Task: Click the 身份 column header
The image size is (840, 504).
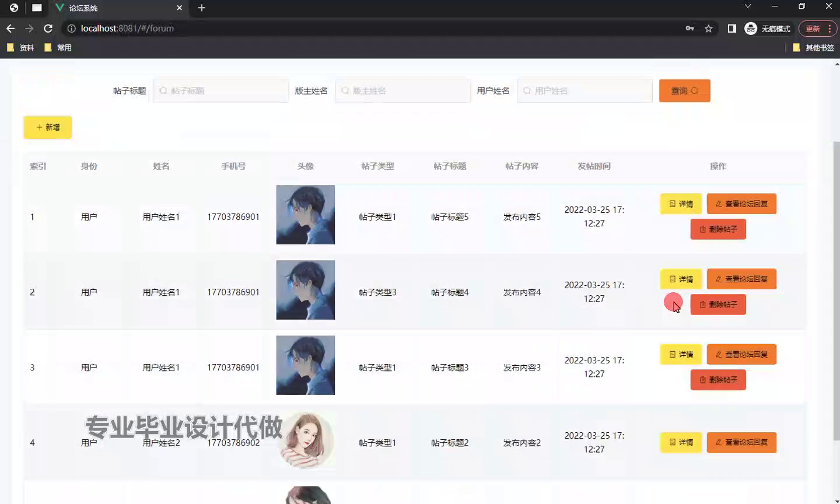Action: pyautogui.click(x=89, y=166)
